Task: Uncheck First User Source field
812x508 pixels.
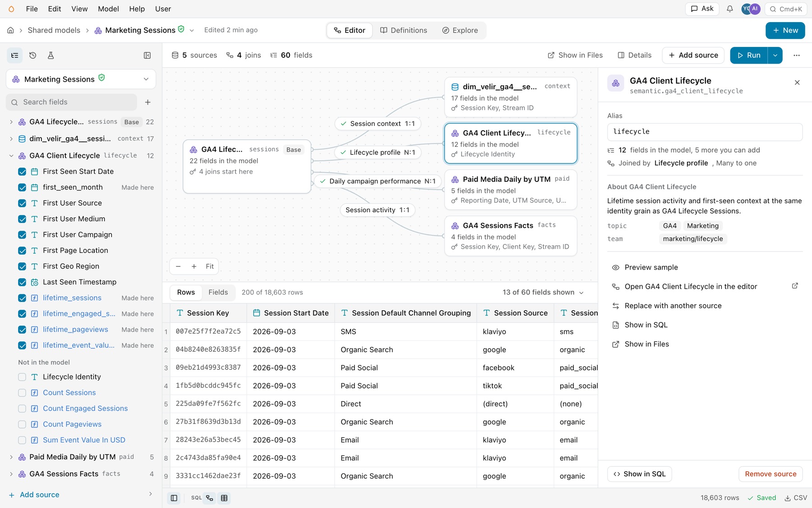Action: (22, 203)
